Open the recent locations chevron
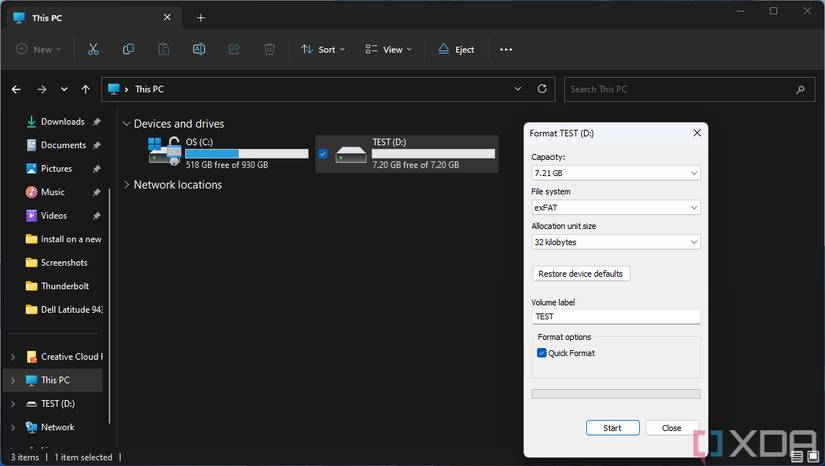 click(64, 89)
